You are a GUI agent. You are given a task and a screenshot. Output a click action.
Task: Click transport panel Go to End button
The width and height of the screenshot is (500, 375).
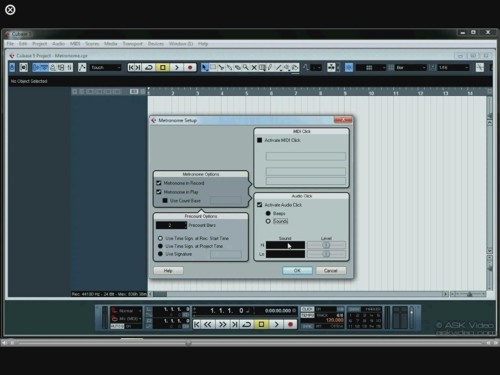[235, 324]
